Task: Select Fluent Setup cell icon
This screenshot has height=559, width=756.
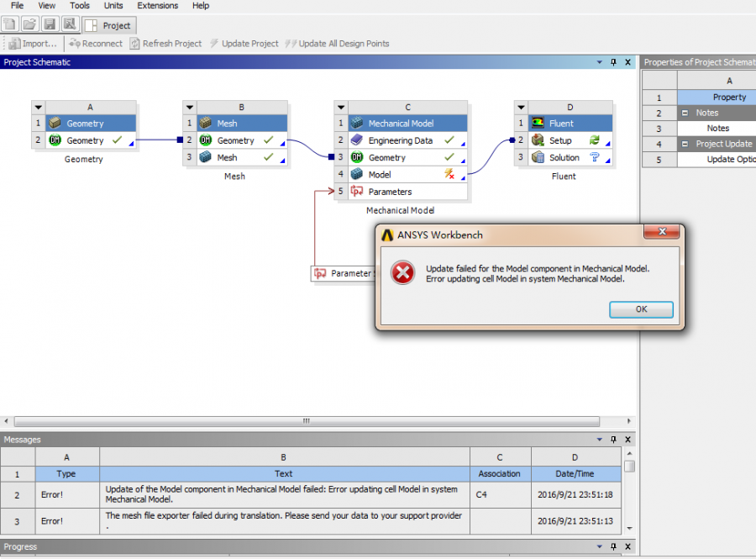Action: [538, 140]
